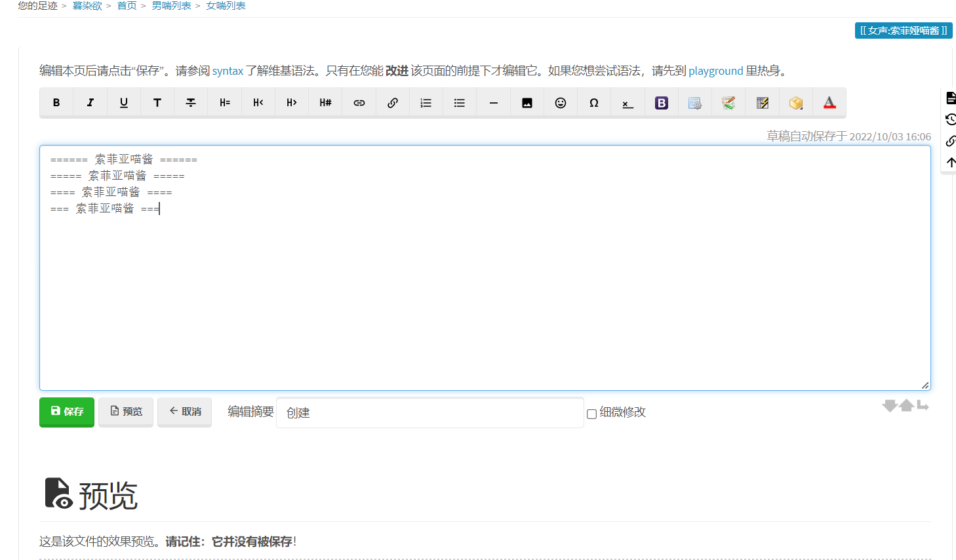956x560 pixels.
Task: Insert signature from the toolbar
Action: pos(627,103)
